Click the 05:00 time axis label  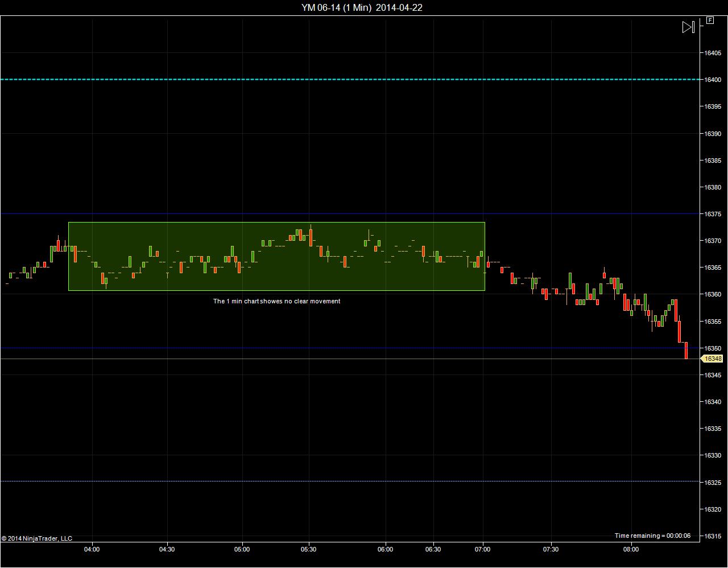click(242, 549)
